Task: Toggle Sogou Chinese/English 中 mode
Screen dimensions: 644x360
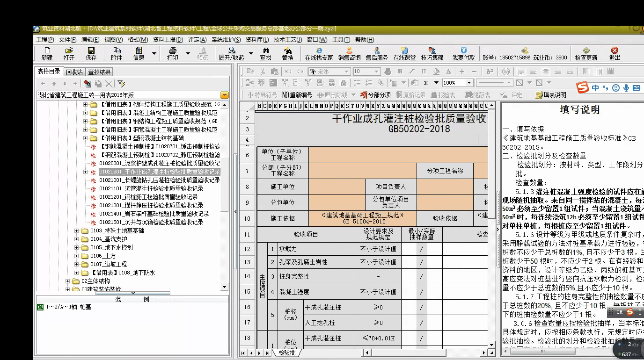Action: (x=595, y=87)
